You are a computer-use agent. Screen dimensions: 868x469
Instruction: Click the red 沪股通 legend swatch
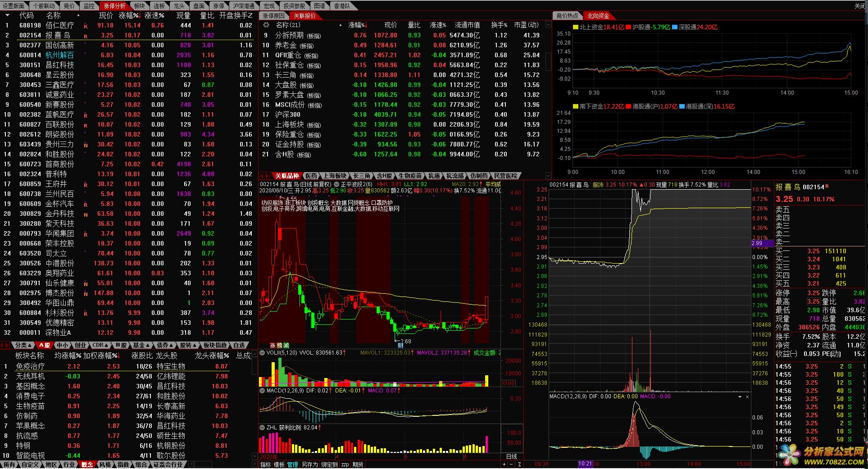(628, 27)
